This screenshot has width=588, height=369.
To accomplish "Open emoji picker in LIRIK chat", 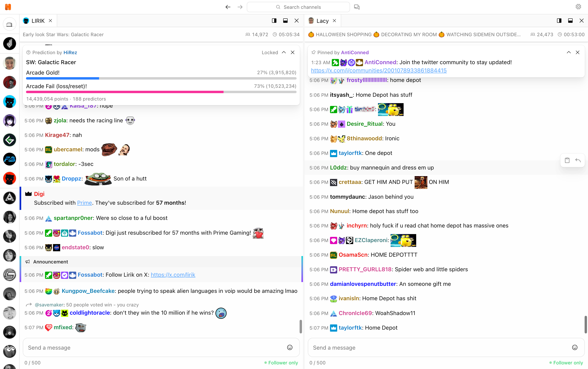I will (x=290, y=348).
